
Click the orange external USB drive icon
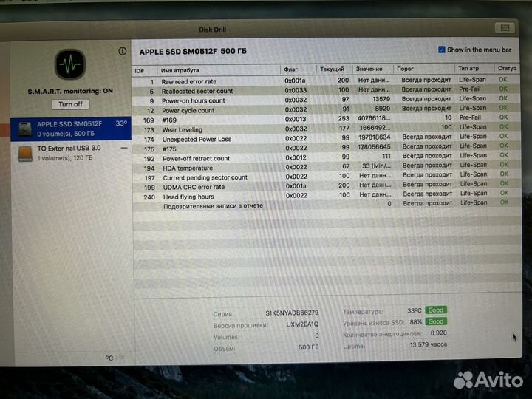25,154
